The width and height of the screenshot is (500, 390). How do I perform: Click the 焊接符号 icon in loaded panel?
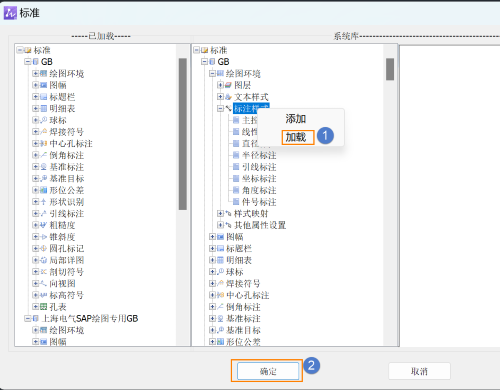pyautogui.click(x=44, y=132)
